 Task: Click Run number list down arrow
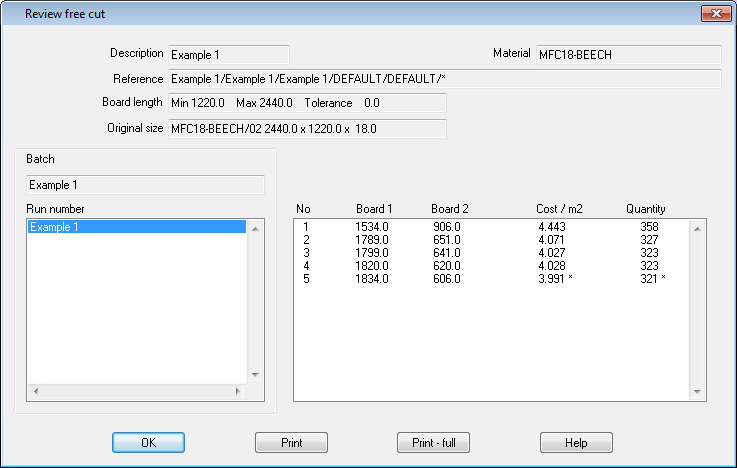pyautogui.click(x=255, y=374)
